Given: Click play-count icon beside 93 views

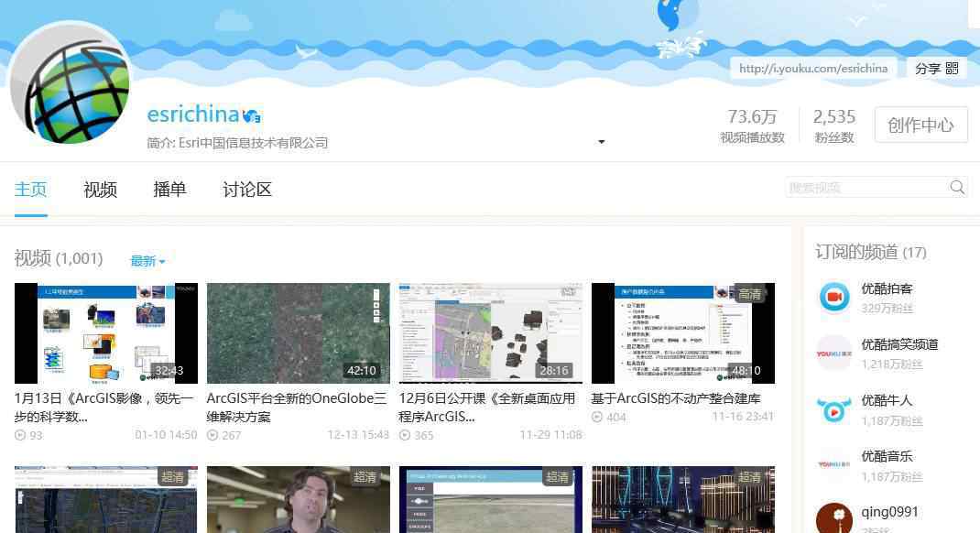Looking at the screenshot, I should (x=20, y=435).
